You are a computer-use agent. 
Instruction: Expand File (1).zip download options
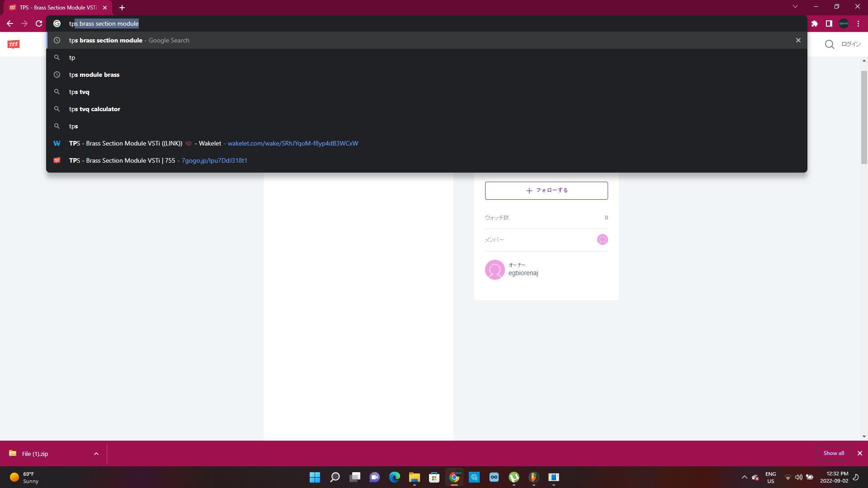click(x=96, y=454)
